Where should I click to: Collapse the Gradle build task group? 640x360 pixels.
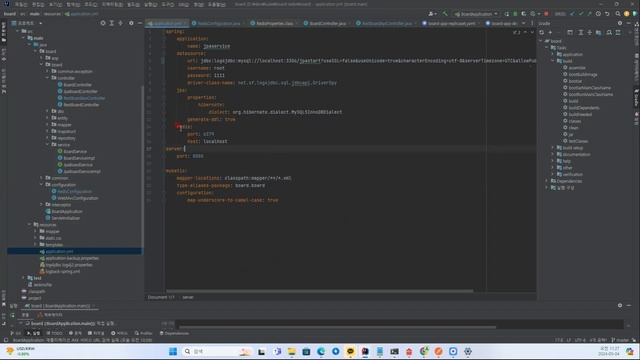click(553, 61)
